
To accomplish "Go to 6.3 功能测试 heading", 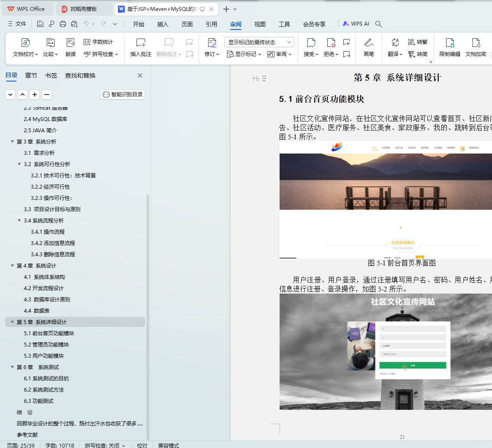I will (39, 401).
